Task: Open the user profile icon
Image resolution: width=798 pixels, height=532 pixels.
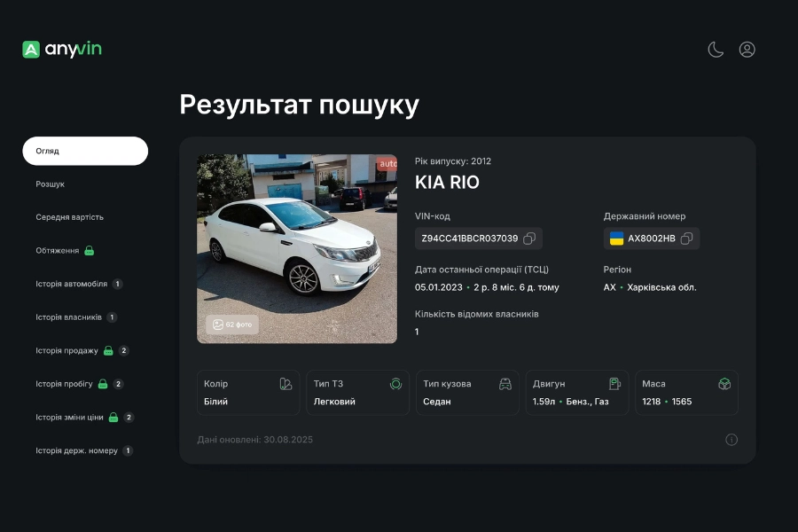Action: [747, 50]
